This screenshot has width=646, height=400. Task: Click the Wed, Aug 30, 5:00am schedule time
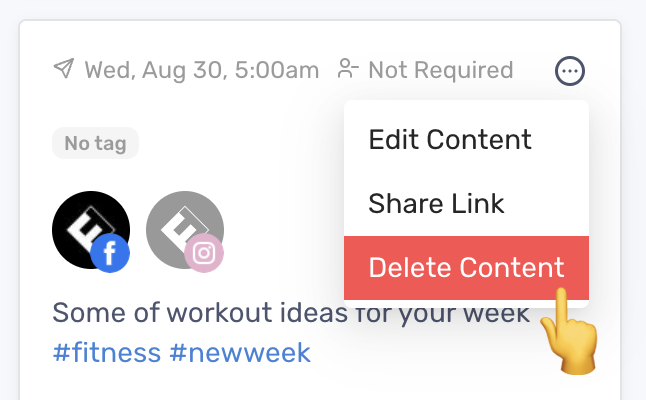pos(202,70)
